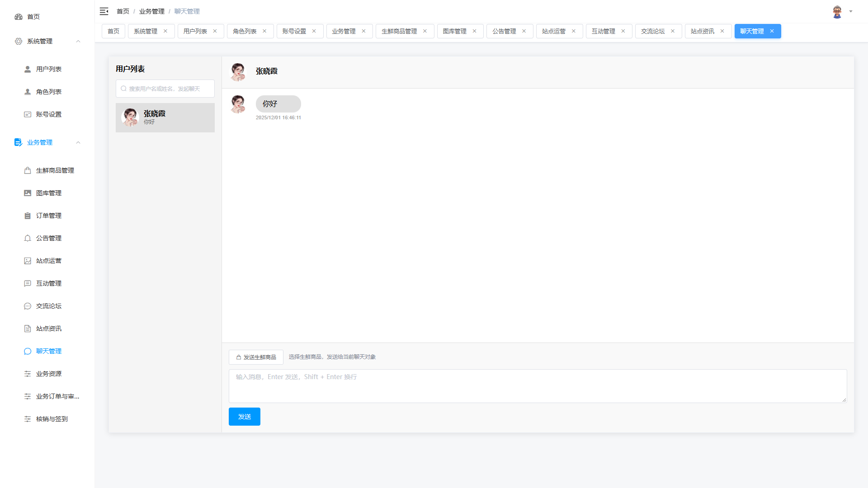Click the 你好 message bubble
868x488 pixels.
pos(278,104)
